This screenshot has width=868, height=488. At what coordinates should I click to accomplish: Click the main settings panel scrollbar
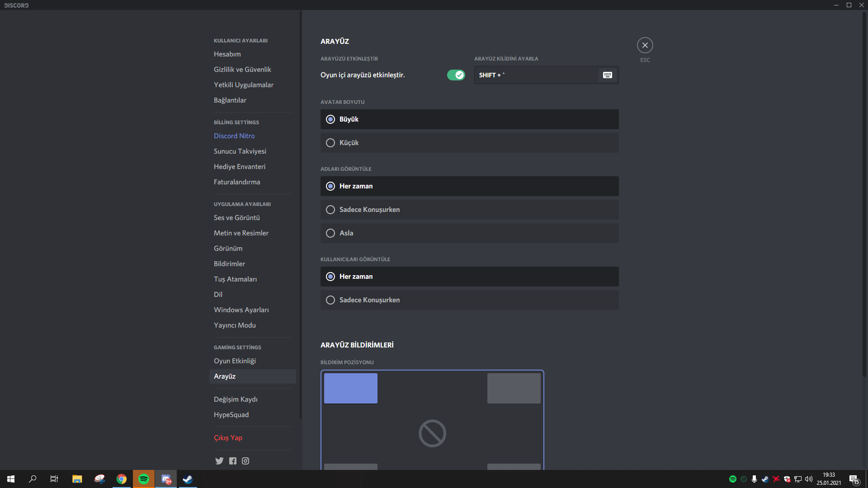tap(864, 194)
